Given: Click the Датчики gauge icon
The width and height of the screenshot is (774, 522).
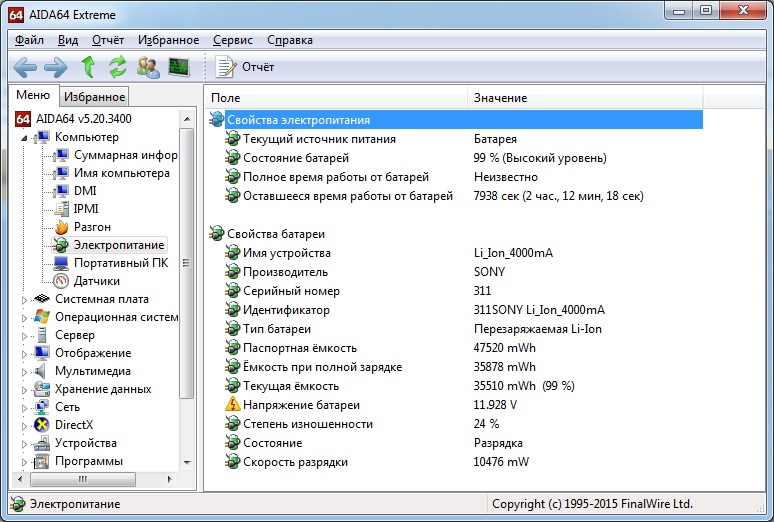Looking at the screenshot, I should click(x=61, y=281).
